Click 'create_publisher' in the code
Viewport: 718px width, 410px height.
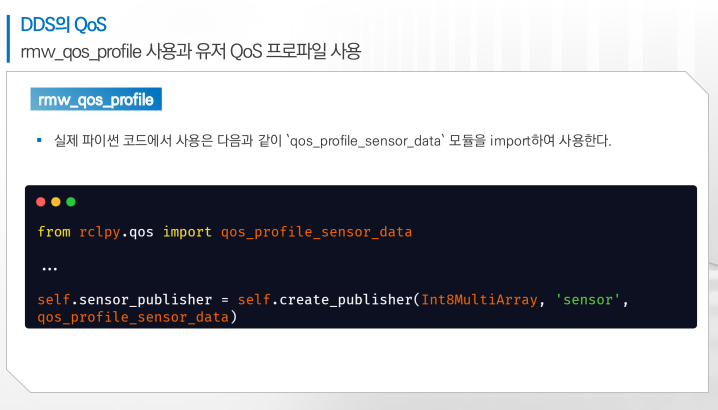coord(346,300)
